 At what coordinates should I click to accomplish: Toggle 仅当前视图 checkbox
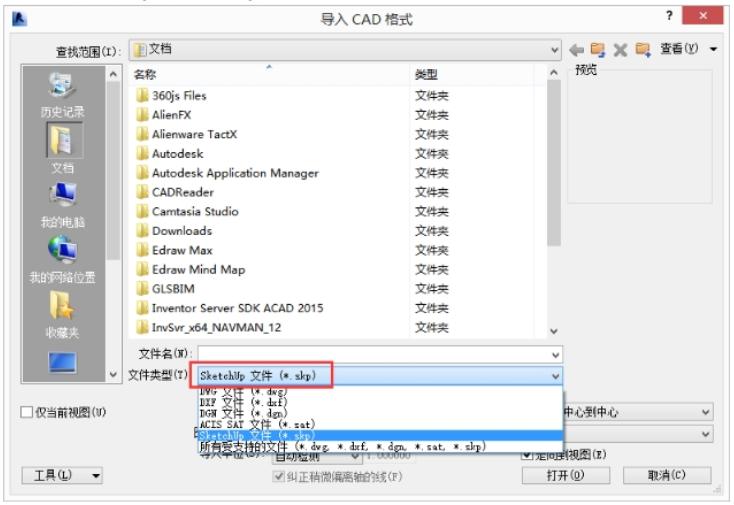point(27,412)
